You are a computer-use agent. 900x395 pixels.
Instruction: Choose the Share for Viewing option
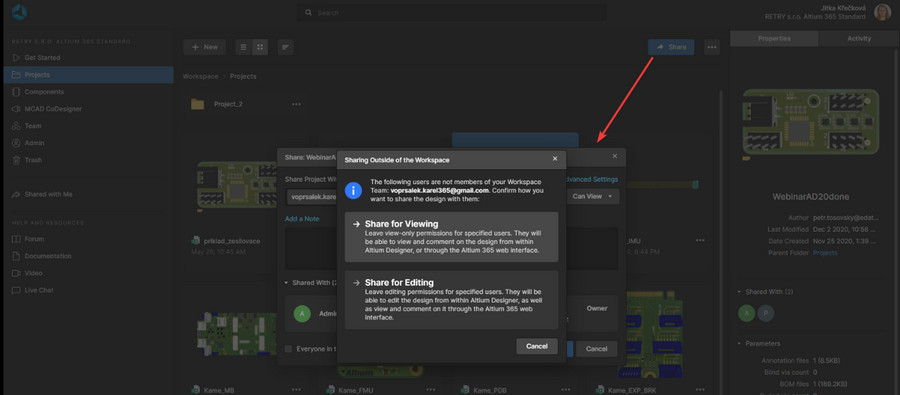[x=451, y=237]
